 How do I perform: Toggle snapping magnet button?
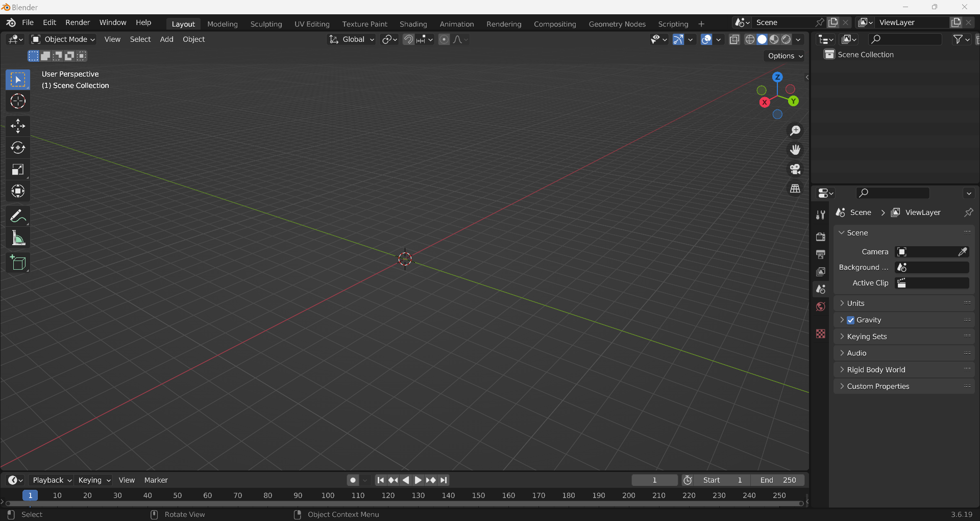tap(408, 39)
